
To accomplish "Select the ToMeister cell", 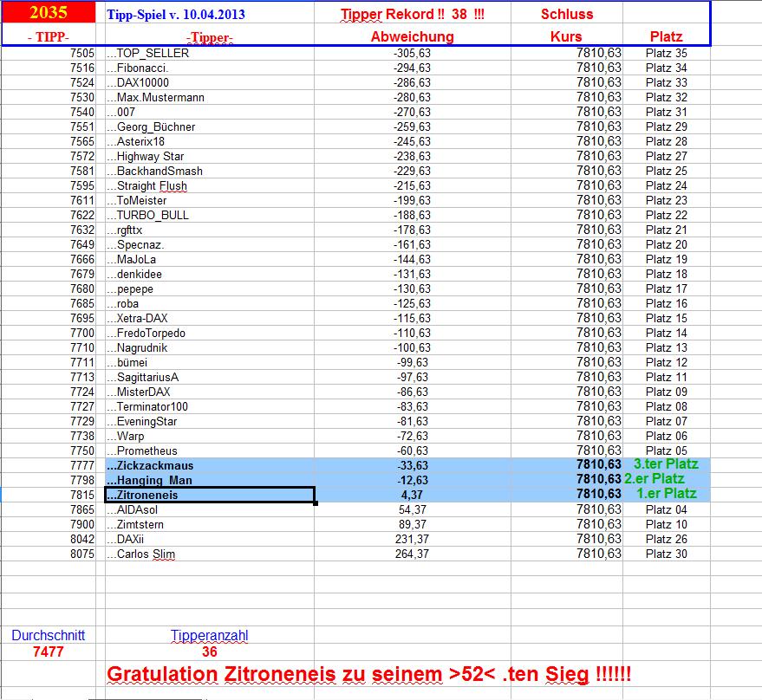I will click(210, 201).
